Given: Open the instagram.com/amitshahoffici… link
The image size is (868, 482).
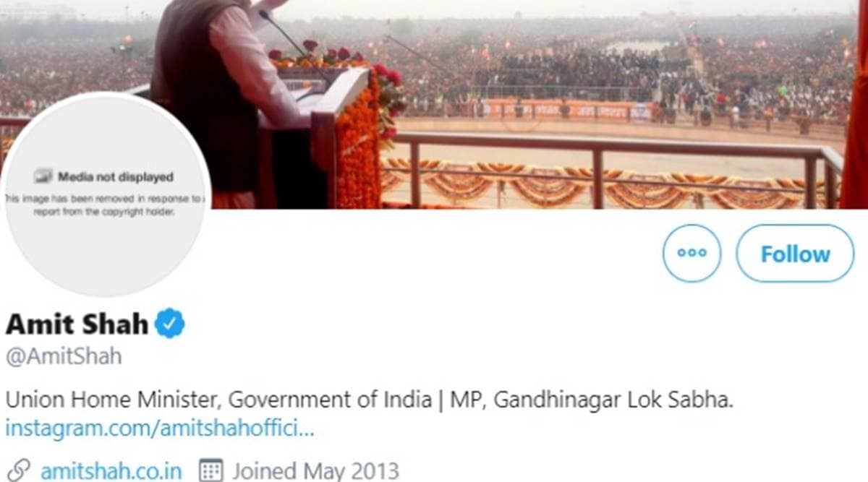Looking at the screenshot, I should point(160,428).
